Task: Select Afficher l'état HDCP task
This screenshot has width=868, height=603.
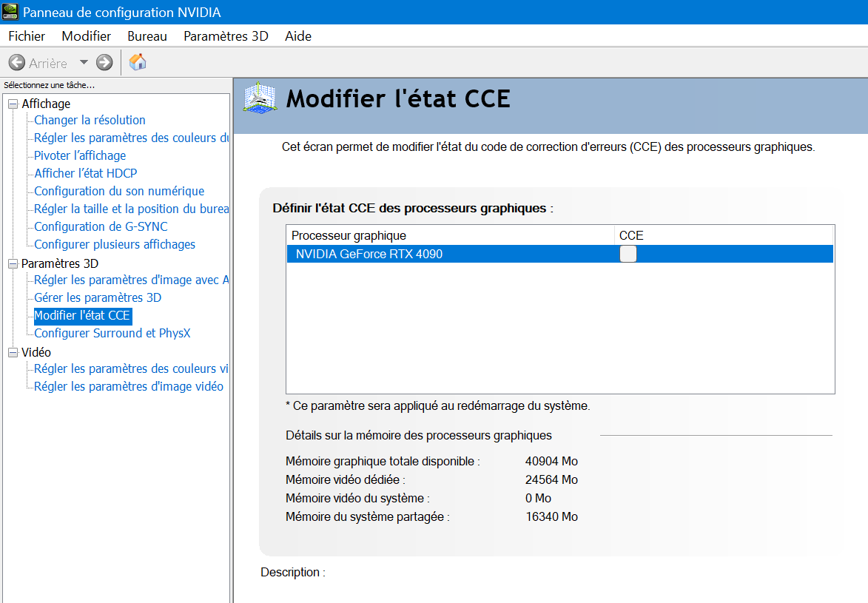Action: click(x=86, y=173)
